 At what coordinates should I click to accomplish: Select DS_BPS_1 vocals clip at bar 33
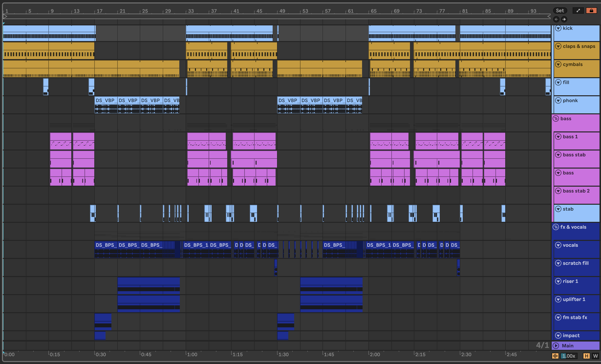196,249
